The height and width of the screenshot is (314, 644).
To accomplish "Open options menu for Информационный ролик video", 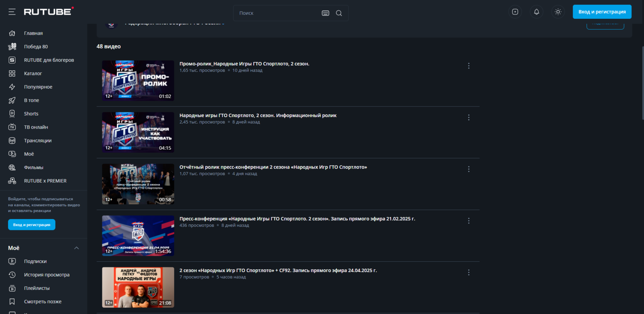I will [x=469, y=117].
